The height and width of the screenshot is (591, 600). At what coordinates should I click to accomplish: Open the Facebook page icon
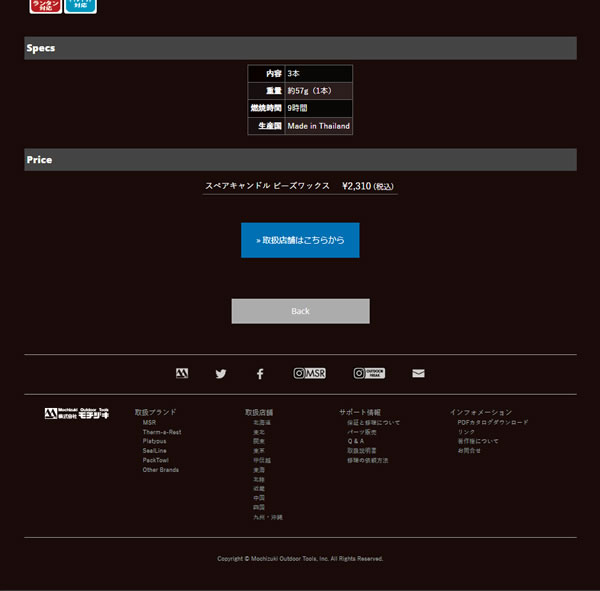[260, 374]
